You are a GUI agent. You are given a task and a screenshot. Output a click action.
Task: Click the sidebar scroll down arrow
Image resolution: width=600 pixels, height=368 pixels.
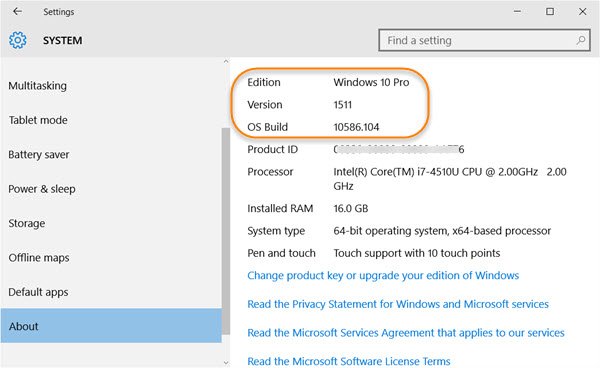point(226,363)
